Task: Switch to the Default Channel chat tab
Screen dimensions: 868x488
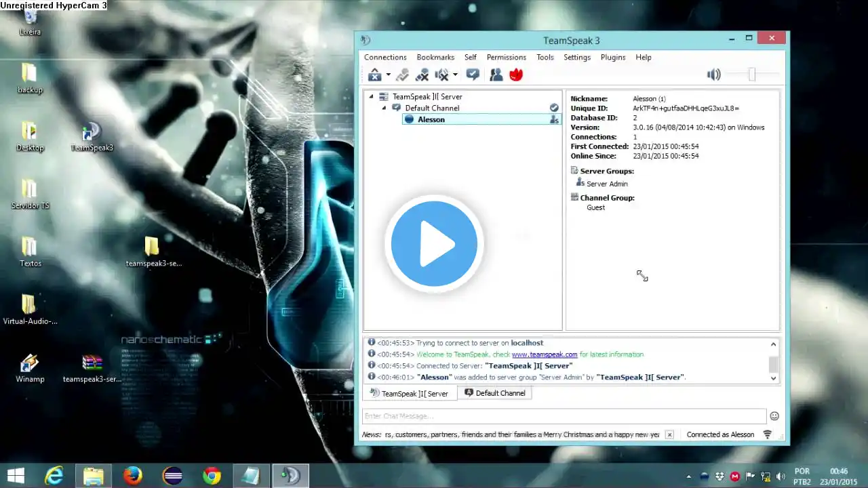Action: (495, 393)
